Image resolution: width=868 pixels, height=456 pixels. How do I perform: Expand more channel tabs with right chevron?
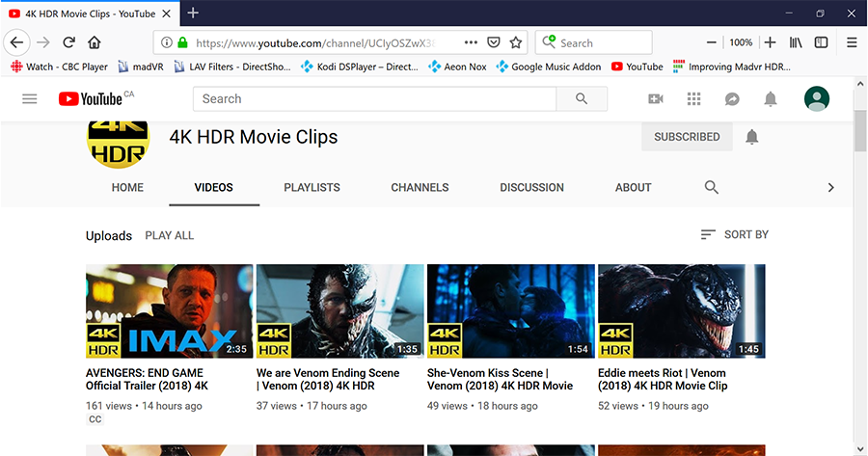[830, 188]
